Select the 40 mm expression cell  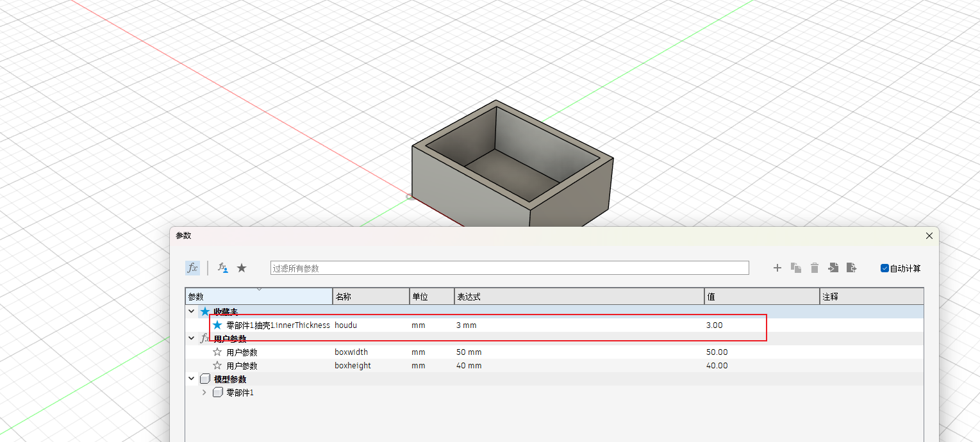(469, 366)
